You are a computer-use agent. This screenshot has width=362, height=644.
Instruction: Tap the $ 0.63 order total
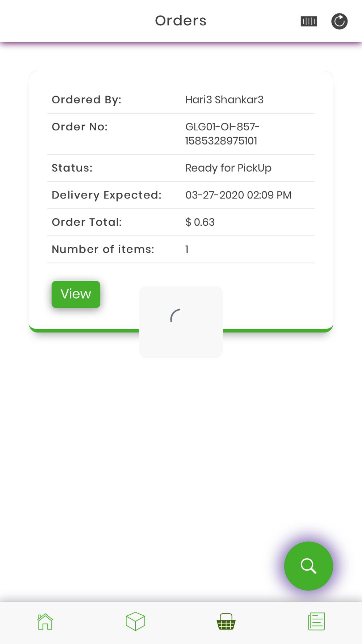point(200,222)
